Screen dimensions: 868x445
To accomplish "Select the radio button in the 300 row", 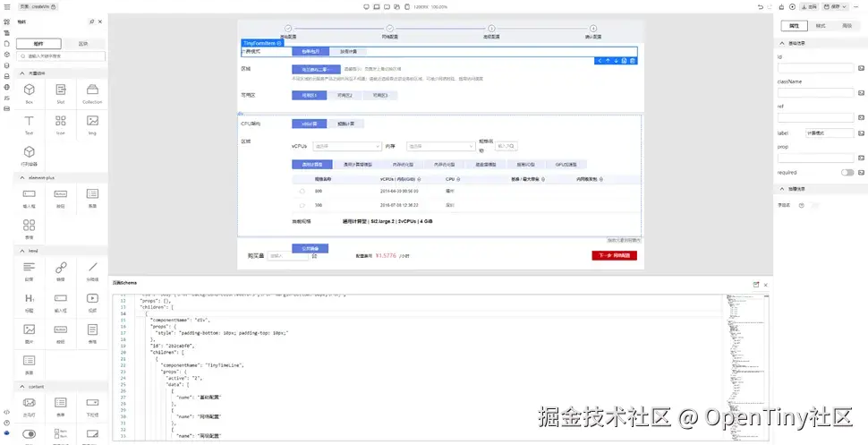I will click(x=302, y=205).
